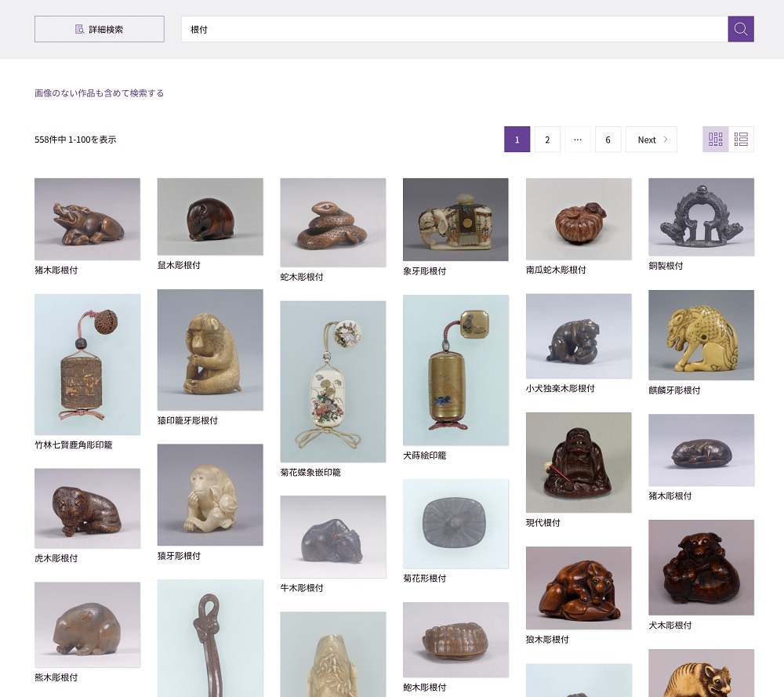Click the 猿印籠牙彫根付 title text

(x=187, y=420)
